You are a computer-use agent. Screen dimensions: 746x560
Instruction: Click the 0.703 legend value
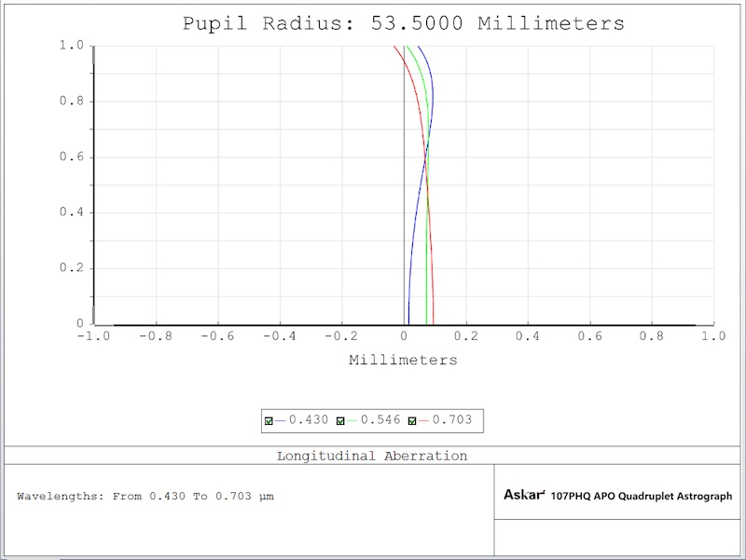tap(452, 419)
